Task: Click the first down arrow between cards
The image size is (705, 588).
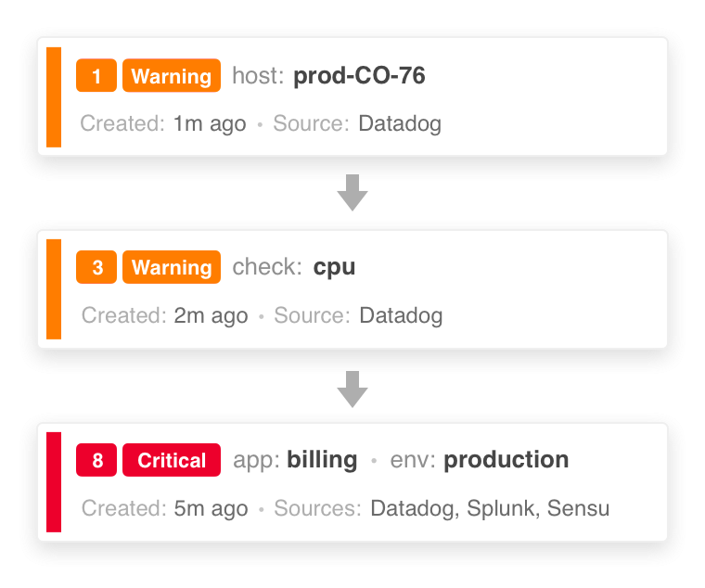Action: 352,192
